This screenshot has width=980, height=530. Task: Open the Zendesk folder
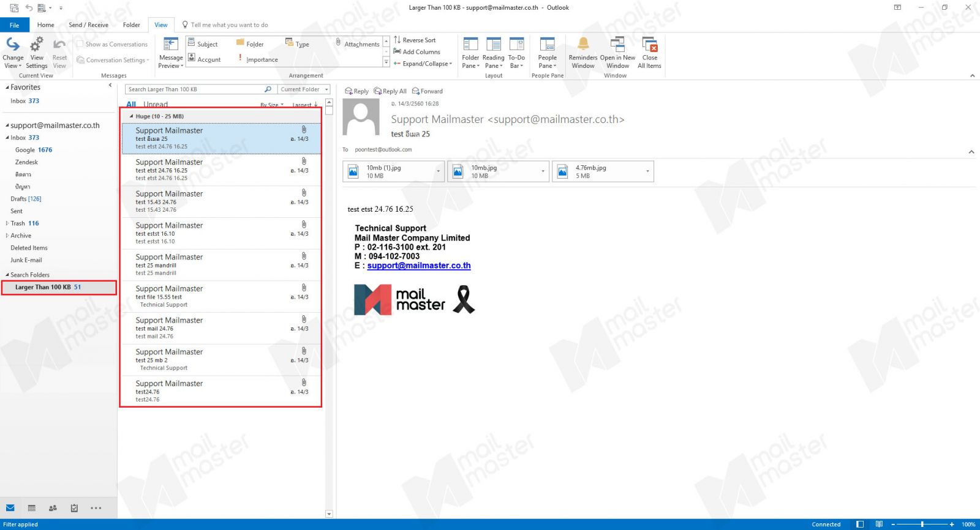26,162
